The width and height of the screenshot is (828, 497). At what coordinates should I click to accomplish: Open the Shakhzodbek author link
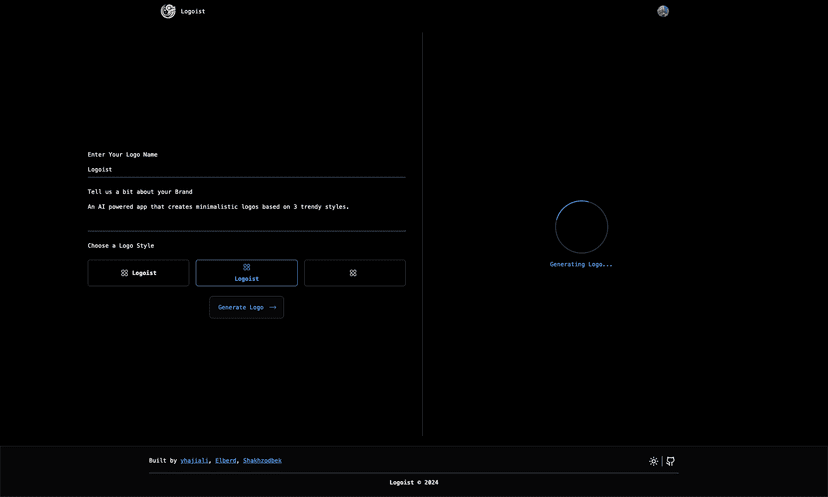(x=262, y=461)
